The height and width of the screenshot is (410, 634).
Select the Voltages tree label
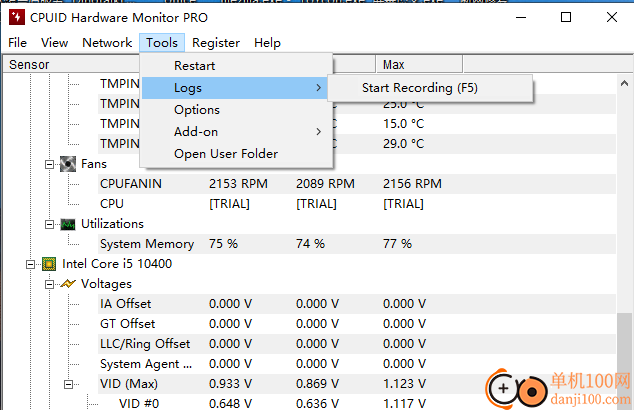click(x=106, y=284)
